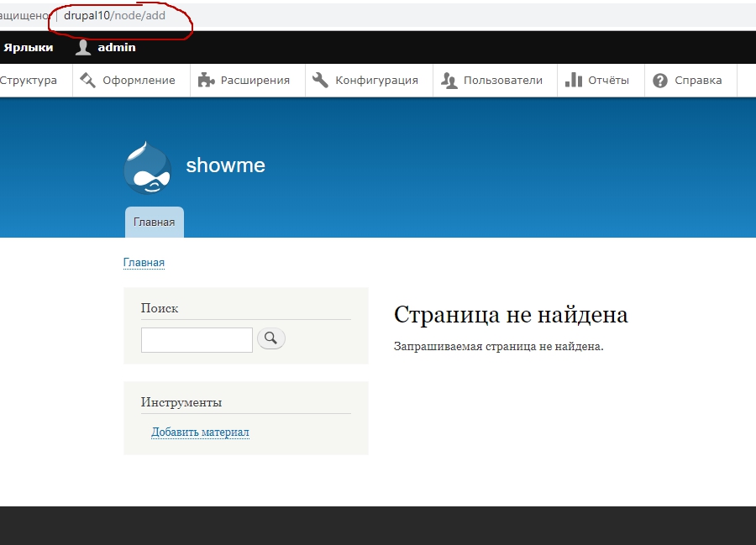Viewport: 756px width, 545px height.
Task: Open the Справка help menu
Action: [x=698, y=81]
